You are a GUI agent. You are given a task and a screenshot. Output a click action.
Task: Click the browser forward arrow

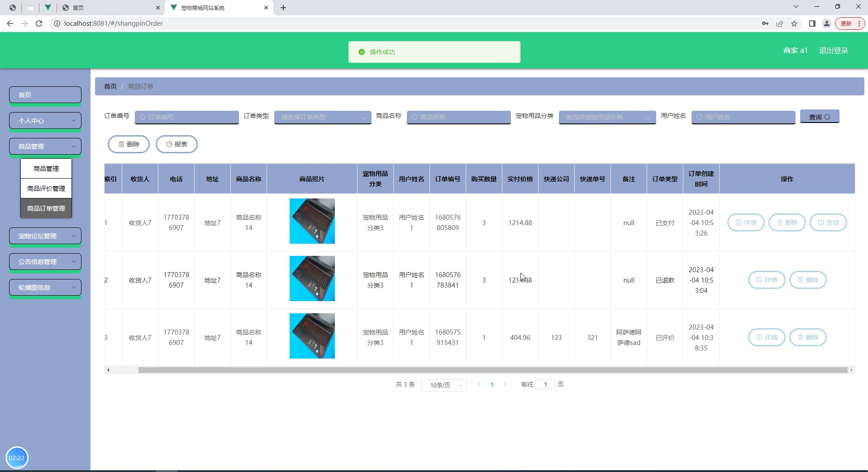(24, 24)
